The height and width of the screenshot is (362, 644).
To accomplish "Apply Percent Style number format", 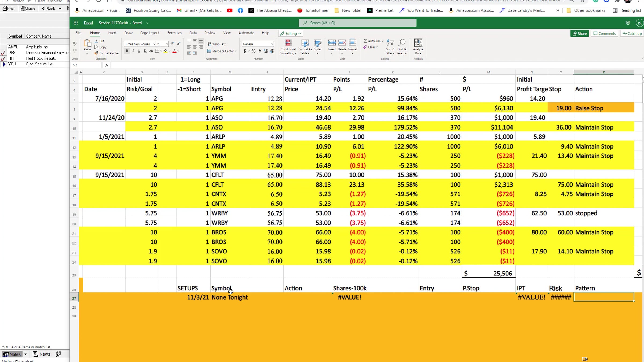I will point(254,51).
